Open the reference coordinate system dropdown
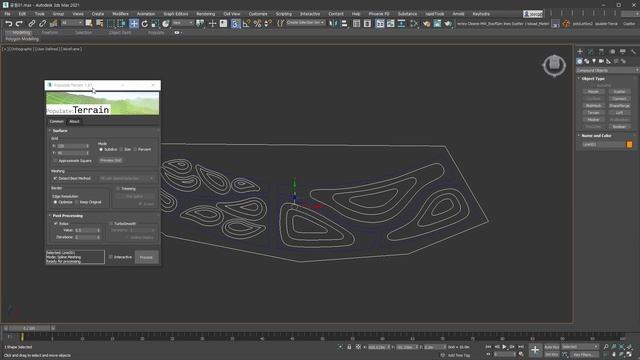This screenshot has height=360, width=640. coord(182,23)
